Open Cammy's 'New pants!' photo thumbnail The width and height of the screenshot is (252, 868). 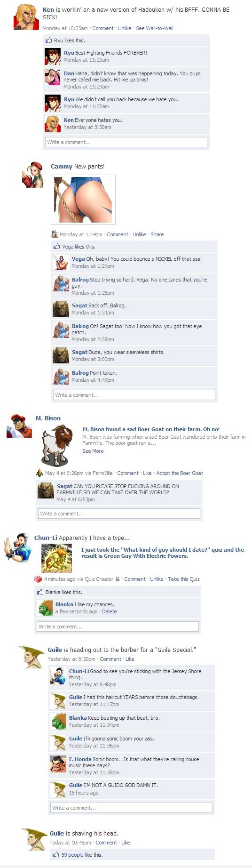[x=83, y=200]
